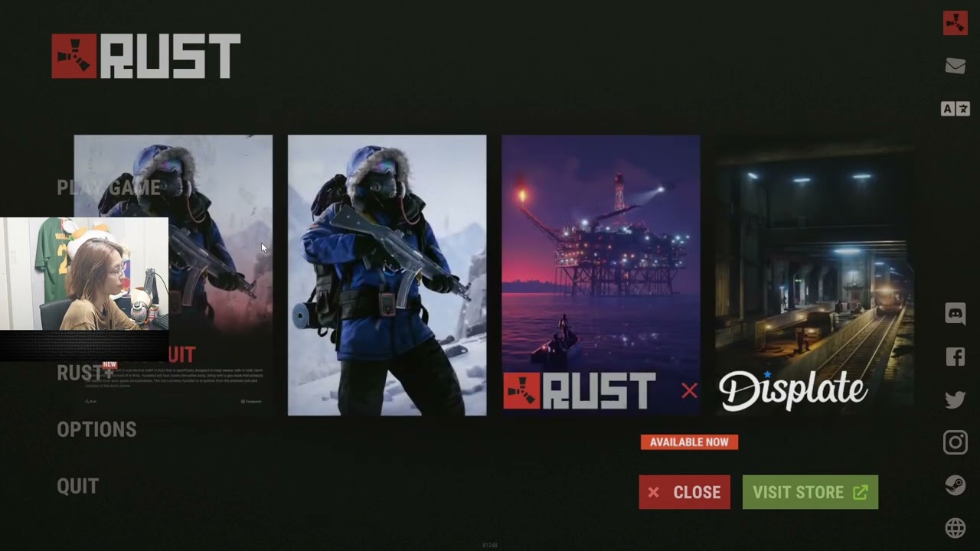Close the Displate promotion with the CLOSE button
This screenshot has height=551, width=980.
[x=684, y=492]
